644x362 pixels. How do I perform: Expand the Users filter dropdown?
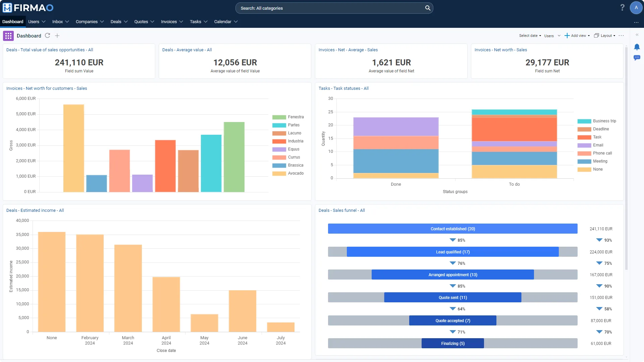[x=552, y=36]
